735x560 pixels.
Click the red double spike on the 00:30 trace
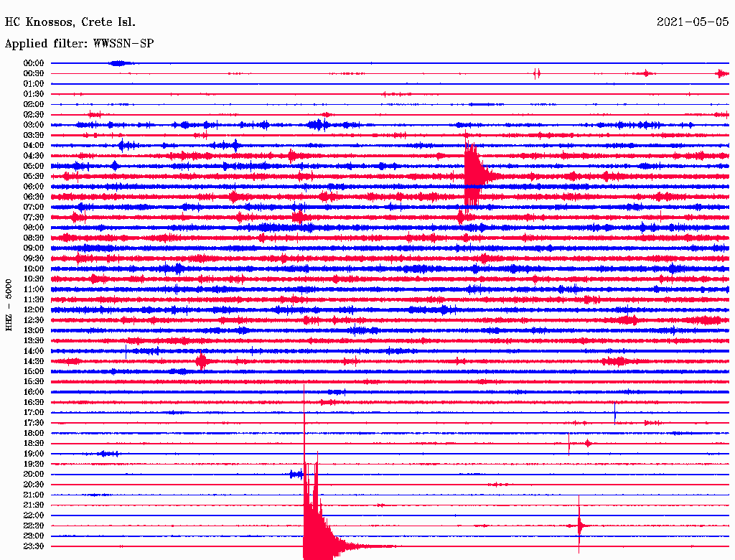pyautogui.click(x=537, y=73)
